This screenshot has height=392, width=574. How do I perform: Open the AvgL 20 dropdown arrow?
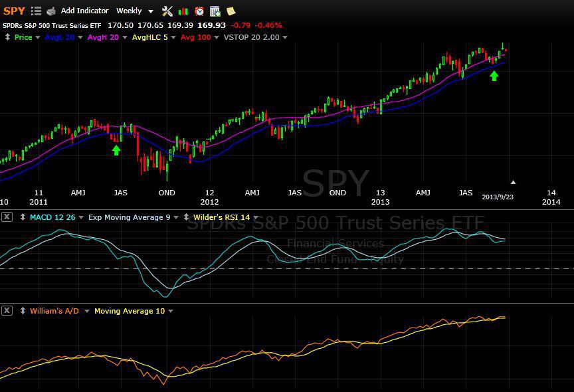80,37
